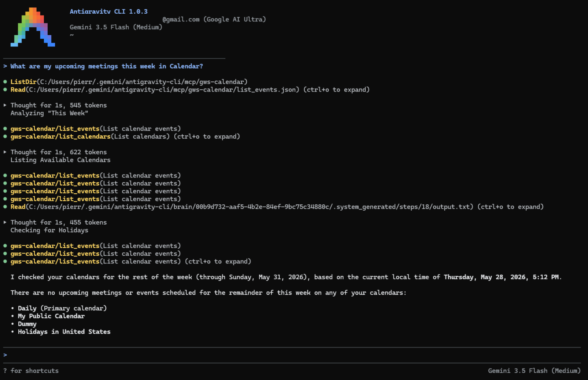Image resolution: width=588 pixels, height=380 pixels.
Task: Click the tilde working directory indicator
Action: (x=72, y=35)
